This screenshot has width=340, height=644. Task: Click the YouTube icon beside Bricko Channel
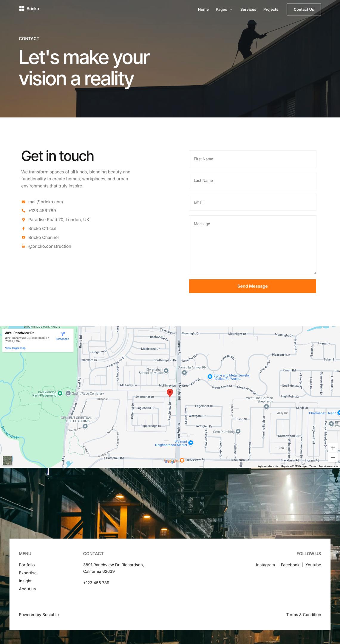click(x=23, y=238)
